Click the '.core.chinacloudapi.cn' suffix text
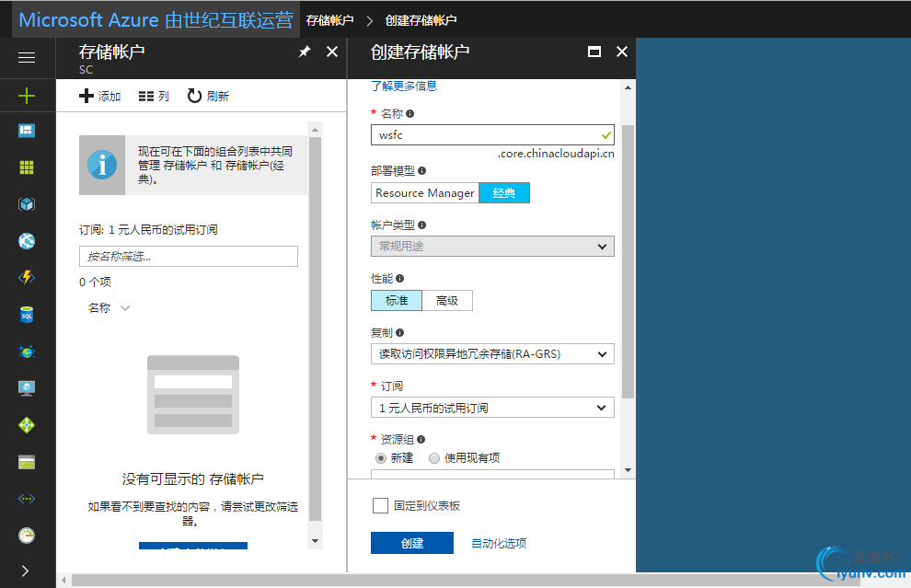The image size is (911, 588). 556,154
